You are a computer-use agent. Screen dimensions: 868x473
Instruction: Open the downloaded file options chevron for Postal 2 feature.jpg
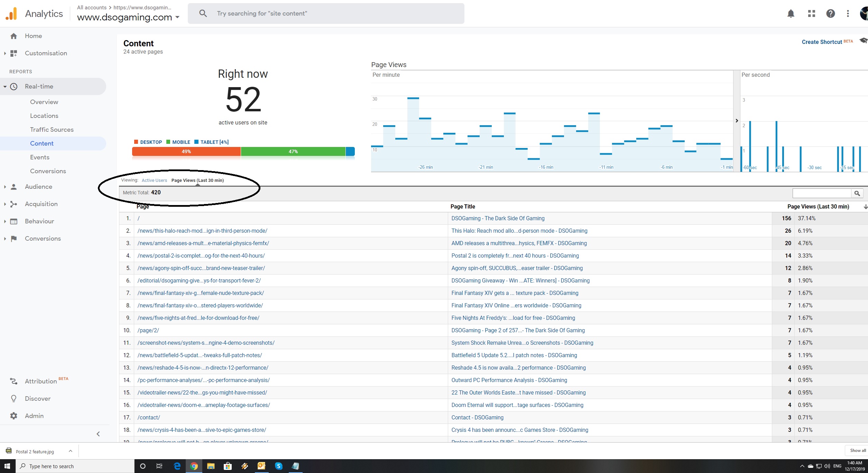[71, 451]
